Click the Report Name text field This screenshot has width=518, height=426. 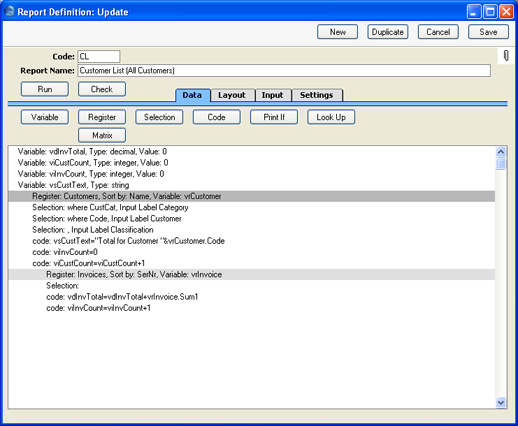tap(284, 71)
